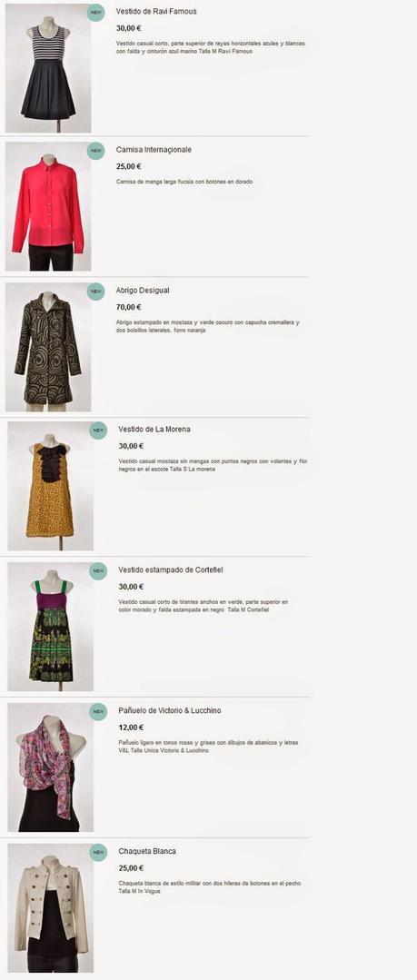The height and width of the screenshot is (980, 417).
Task: Click NEW badge on Ravi Famous dress
Action: pos(95,13)
